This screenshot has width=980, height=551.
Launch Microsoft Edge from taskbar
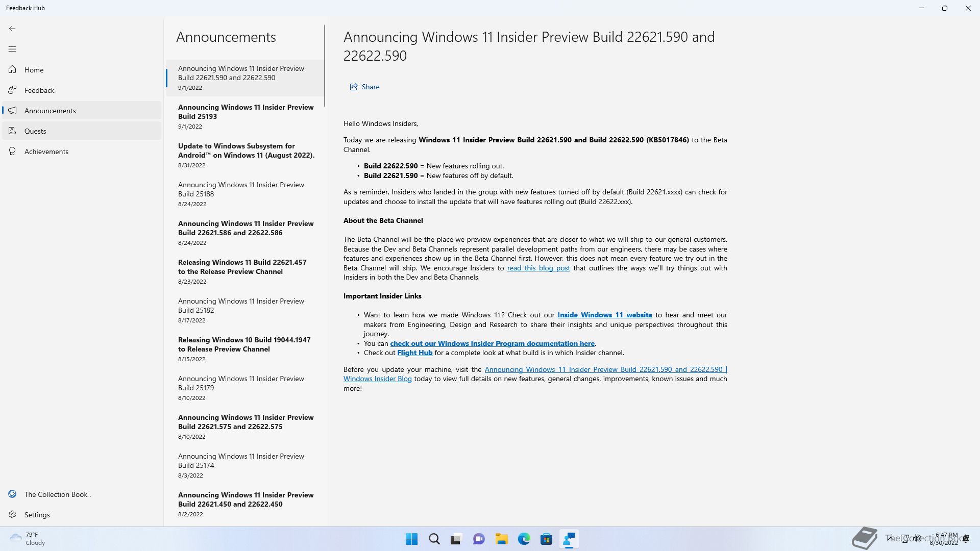pos(524,539)
